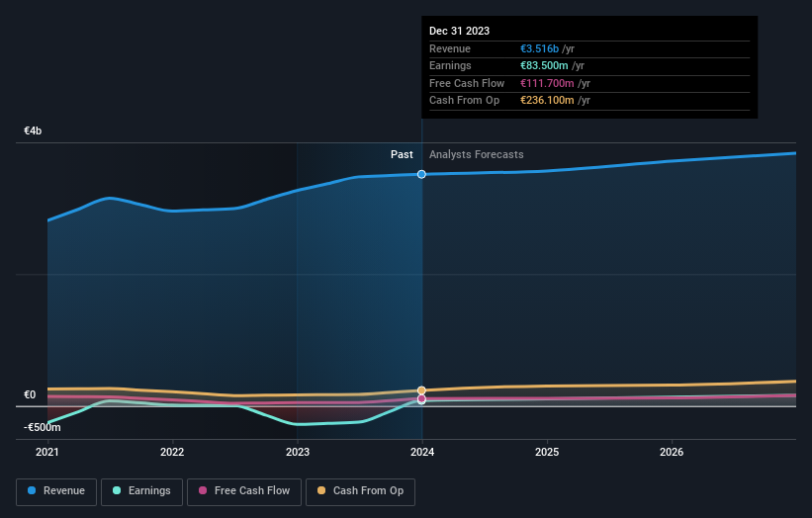
Task: Click the orange Cash From Op data point
Action: click(x=421, y=390)
